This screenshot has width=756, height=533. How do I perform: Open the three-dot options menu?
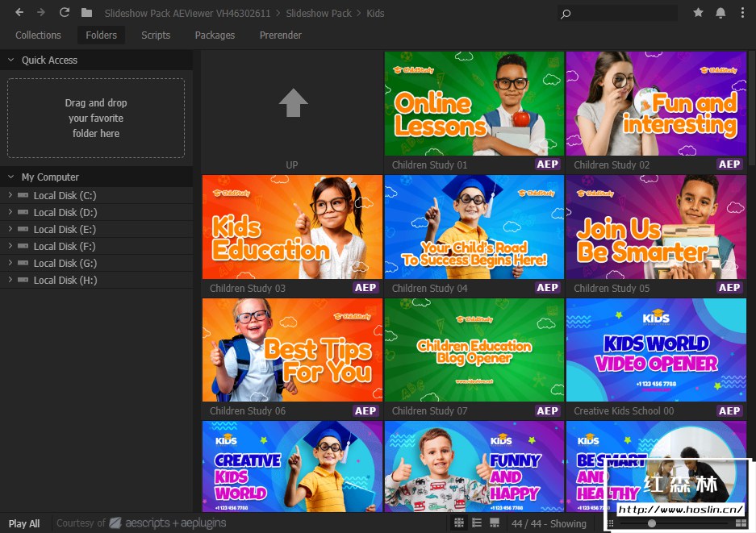pyautogui.click(x=742, y=13)
